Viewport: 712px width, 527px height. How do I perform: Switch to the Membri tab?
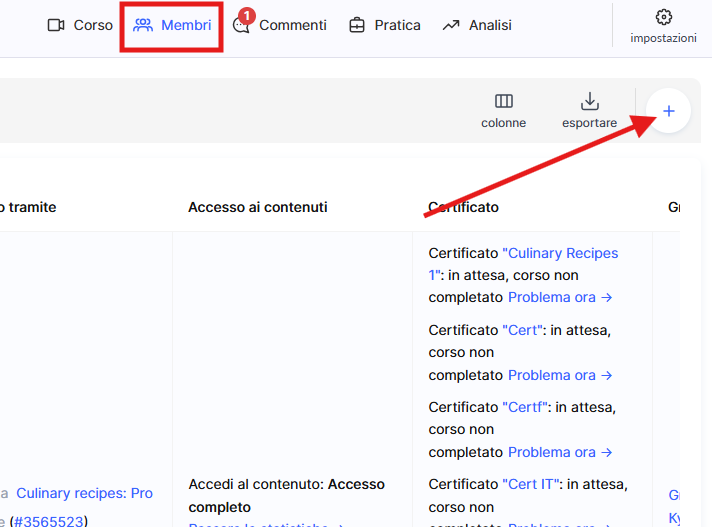coord(172,25)
